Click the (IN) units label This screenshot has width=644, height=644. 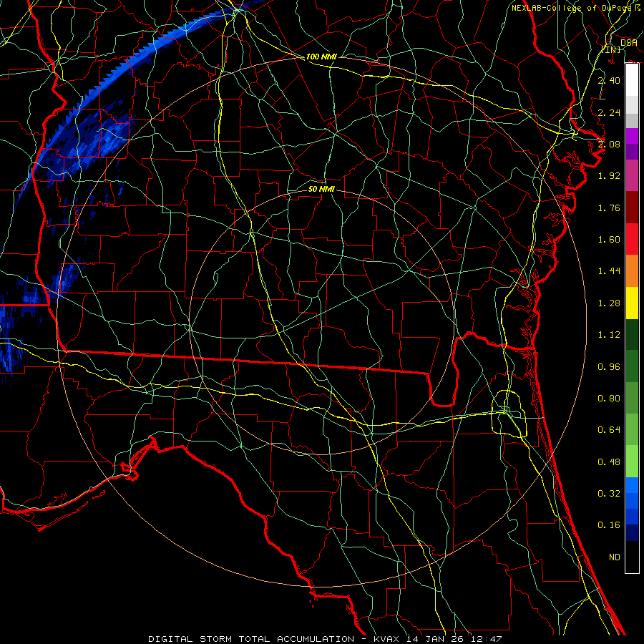(x=611, y=49)
